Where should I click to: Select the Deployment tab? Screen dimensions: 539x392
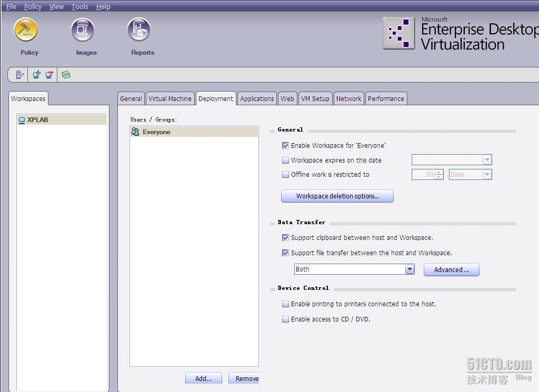coord(216,98)
